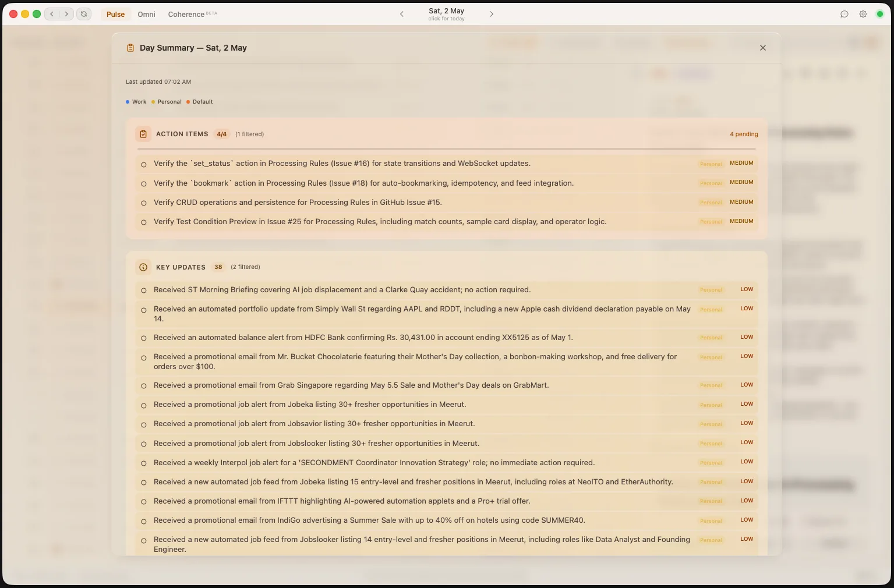Click the Day Summary clipboard icon
This screenshot has width=894, height=588.
point(130,48)
